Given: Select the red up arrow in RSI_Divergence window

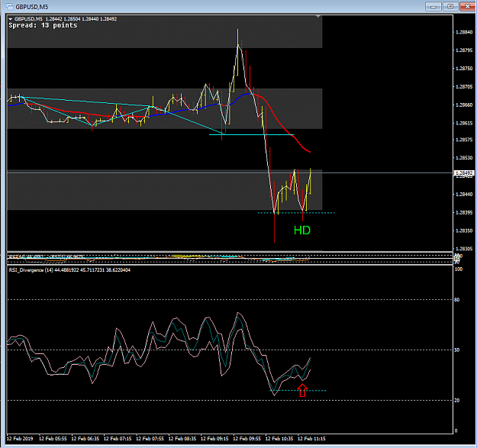Looking at the screenshot, I should (x=302, y=391).
